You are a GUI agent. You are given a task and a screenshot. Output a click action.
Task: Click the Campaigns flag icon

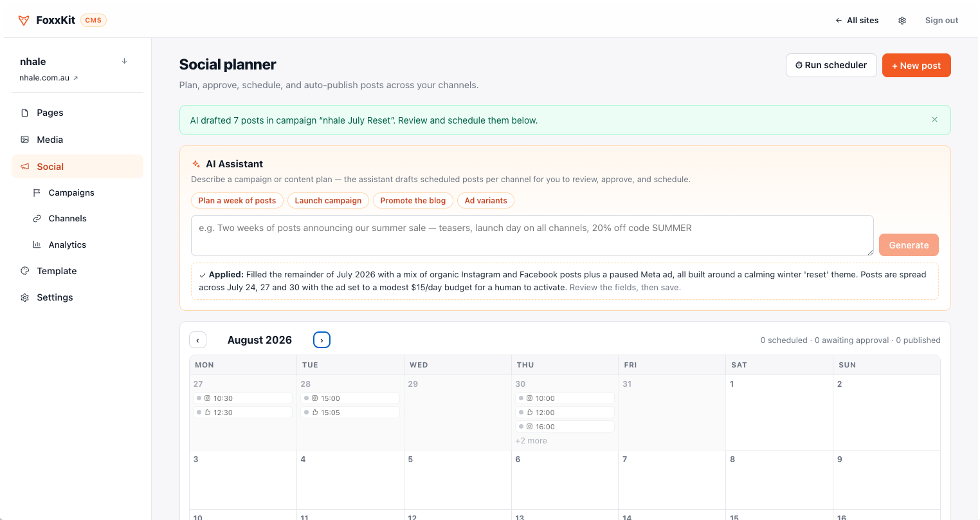(x=37, y=192)
